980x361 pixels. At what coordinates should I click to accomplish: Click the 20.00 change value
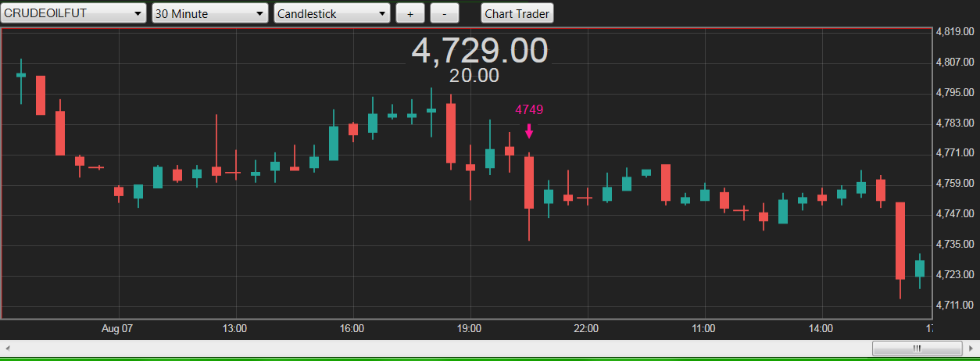pos(474,75)
